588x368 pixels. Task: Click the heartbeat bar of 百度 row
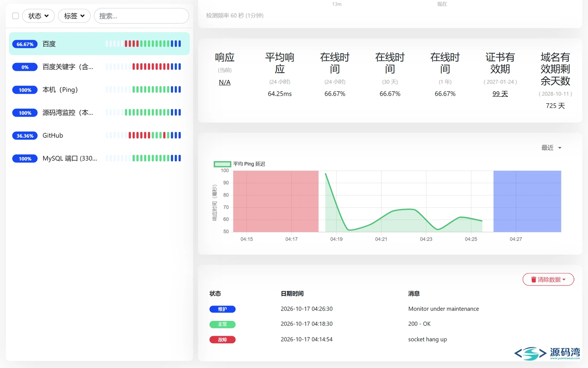click(x=143, y=44)
